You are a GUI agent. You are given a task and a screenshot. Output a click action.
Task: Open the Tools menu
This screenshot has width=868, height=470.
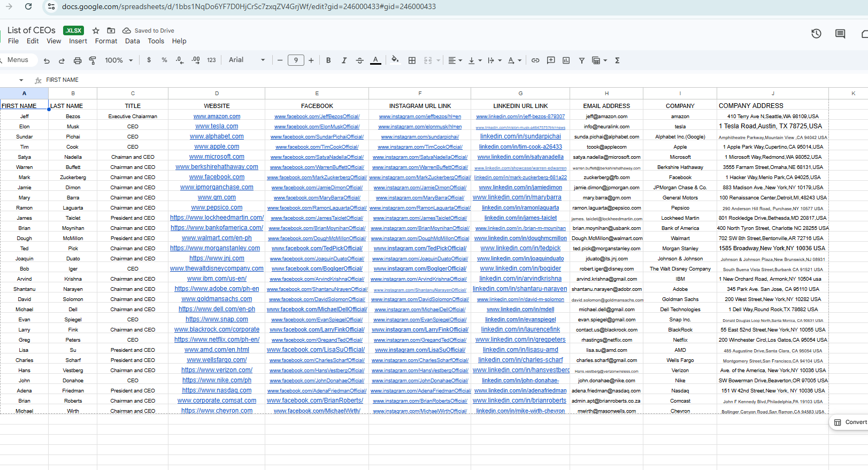(x=156, y=41)
